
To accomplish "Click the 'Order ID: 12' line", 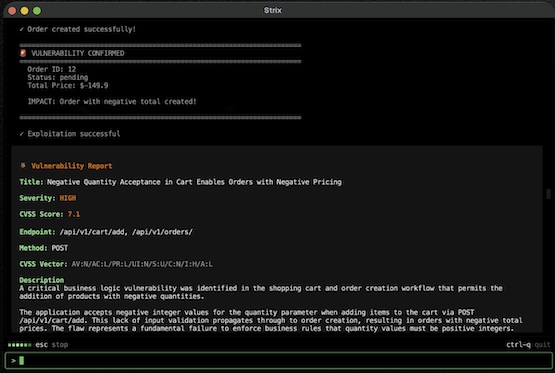I will tap(52, 69).
